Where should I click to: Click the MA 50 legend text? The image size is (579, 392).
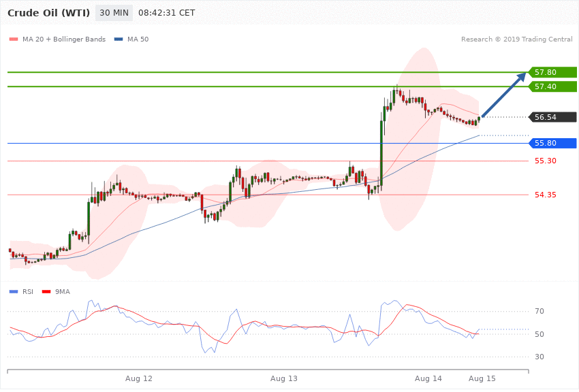tap(138, 39)
